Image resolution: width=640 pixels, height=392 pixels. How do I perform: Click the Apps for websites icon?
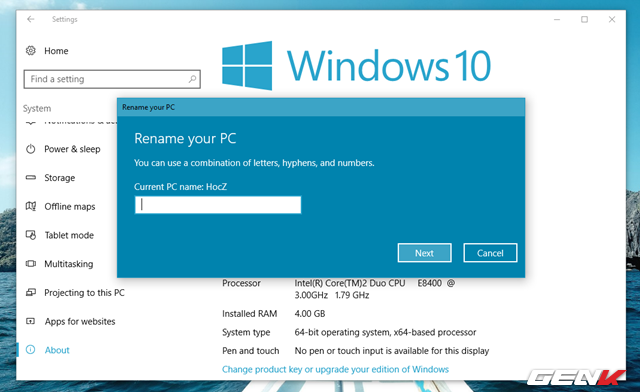click(x=31, y=321)
